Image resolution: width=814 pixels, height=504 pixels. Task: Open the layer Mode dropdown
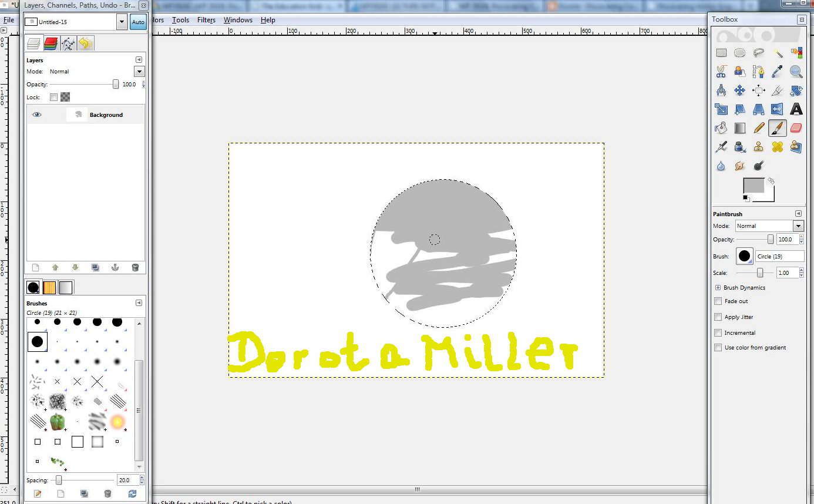click(139, 71)
